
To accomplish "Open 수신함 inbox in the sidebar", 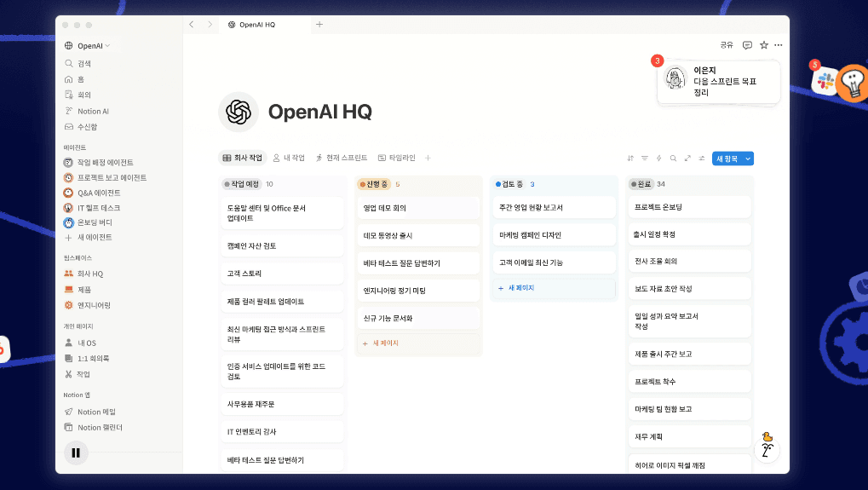I will click(x=81, y=127).
